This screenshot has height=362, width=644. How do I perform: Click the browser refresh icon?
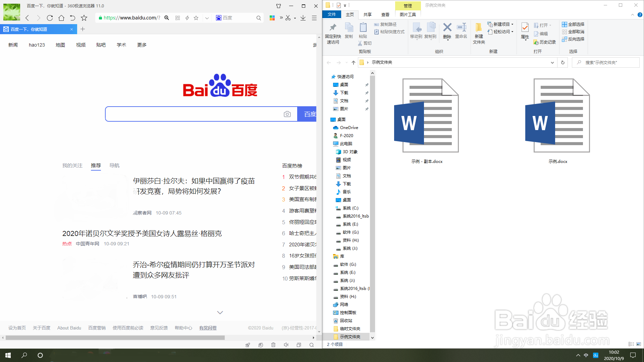pos(50,18)
